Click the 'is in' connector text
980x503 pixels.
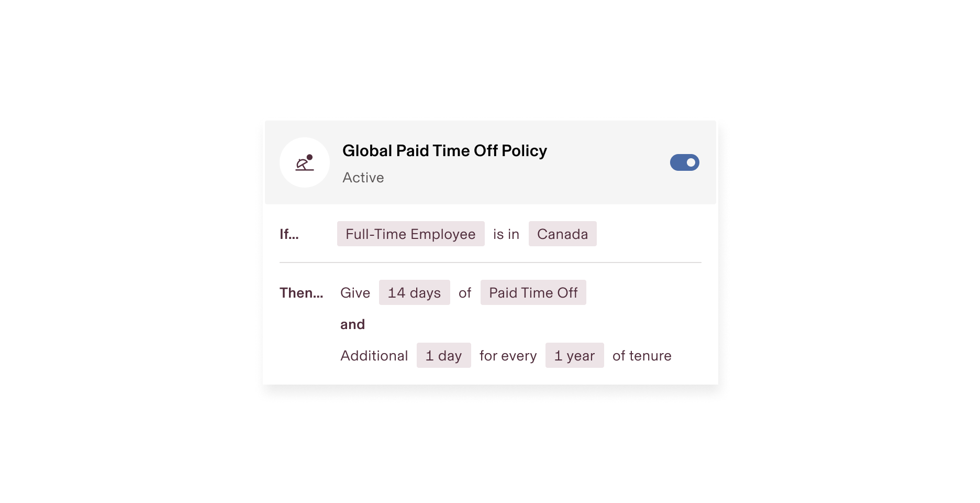click(x=505, y=234)
